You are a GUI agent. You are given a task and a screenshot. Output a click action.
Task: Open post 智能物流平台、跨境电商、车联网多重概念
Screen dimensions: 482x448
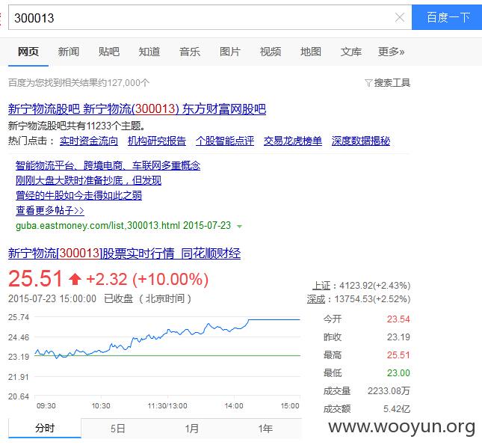coord(108,165)
